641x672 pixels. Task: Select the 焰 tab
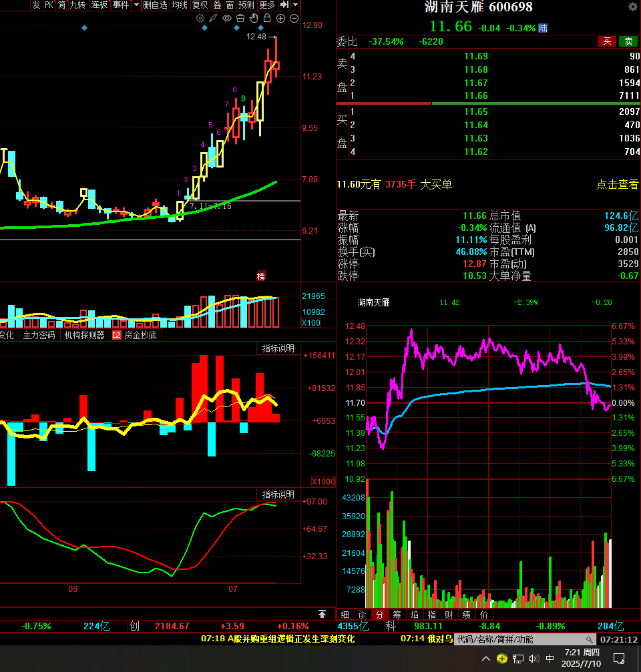414,615
